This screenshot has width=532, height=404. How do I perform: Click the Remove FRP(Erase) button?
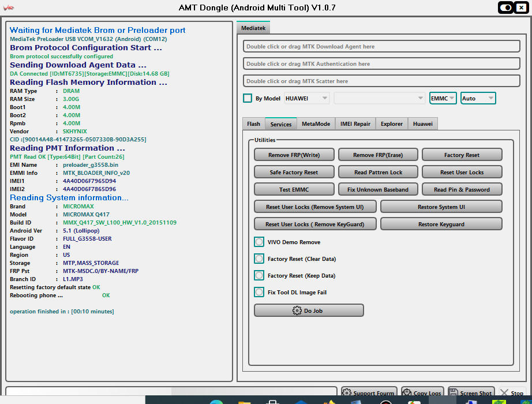click(x=378, y=155)
